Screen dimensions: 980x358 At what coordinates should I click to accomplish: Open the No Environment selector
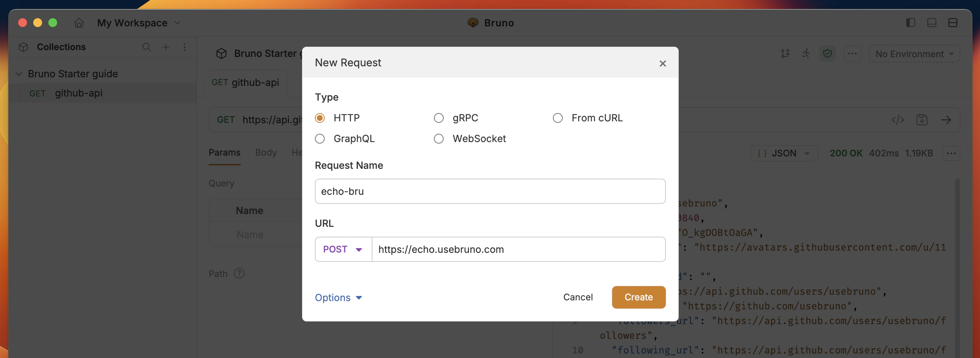(x=914, y=54)
